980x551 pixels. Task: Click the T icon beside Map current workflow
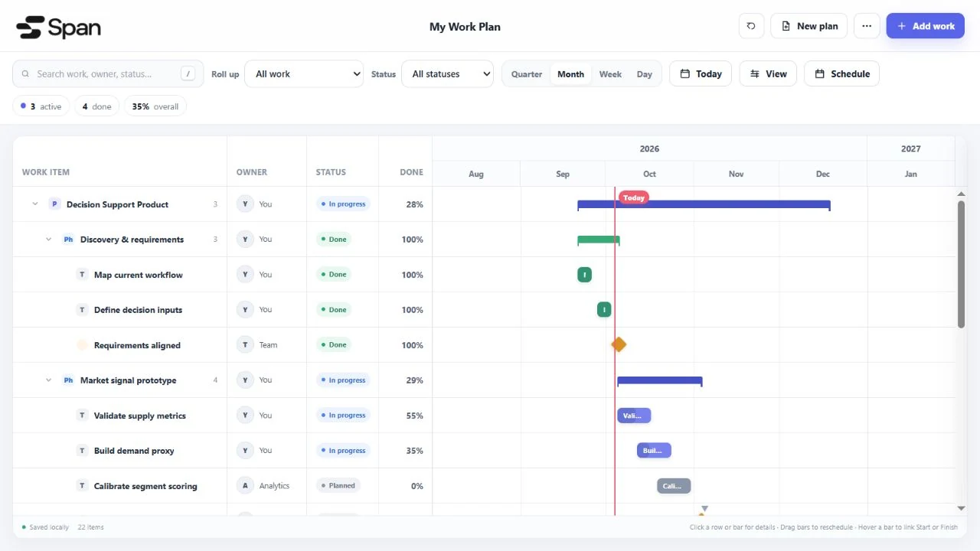point(82,275)
